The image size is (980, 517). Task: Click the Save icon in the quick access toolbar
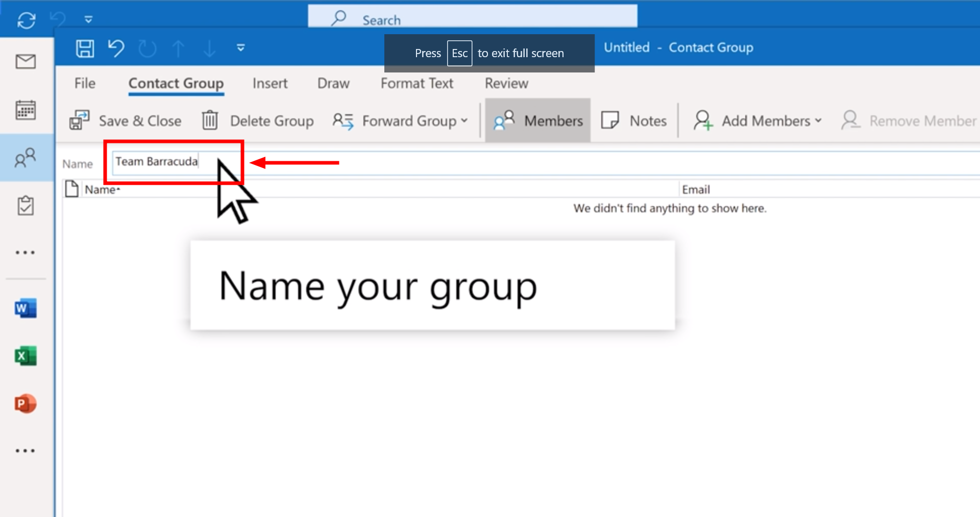85,48
